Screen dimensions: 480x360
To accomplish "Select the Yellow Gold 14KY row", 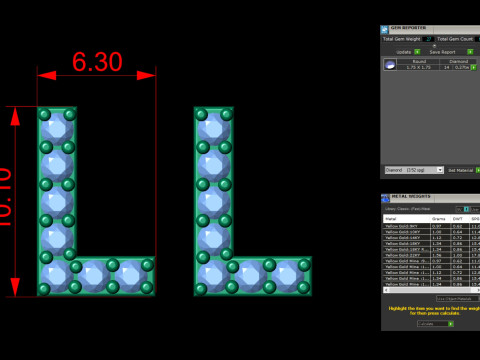I will [432, 238].
